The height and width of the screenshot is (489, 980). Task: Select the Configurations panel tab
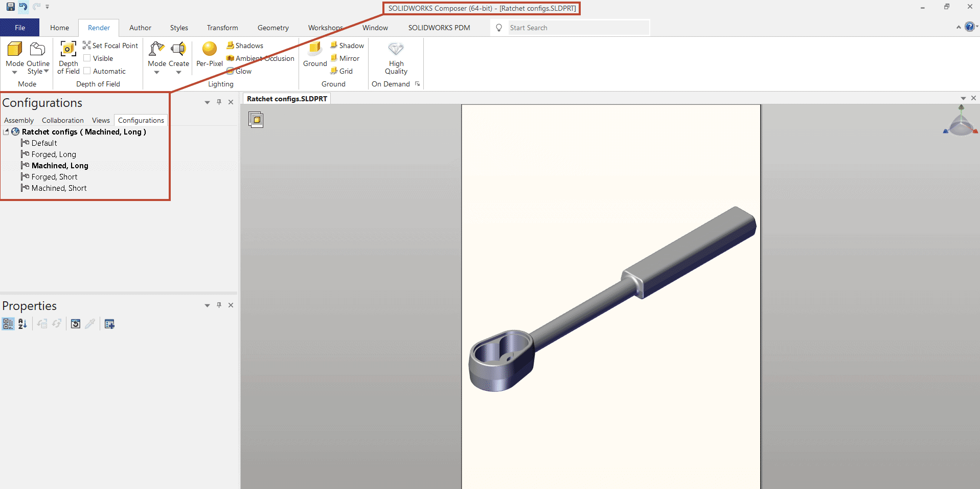141,120
